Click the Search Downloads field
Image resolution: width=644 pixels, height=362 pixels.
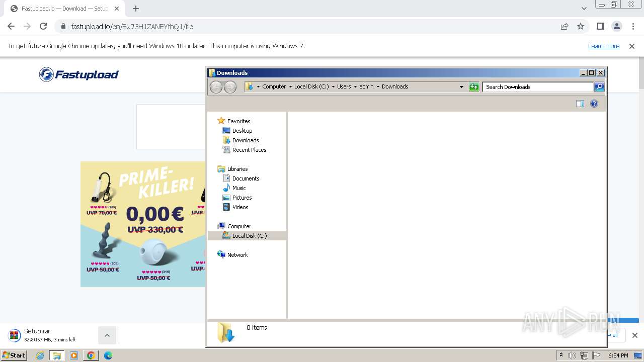click(x=538, y=87)
